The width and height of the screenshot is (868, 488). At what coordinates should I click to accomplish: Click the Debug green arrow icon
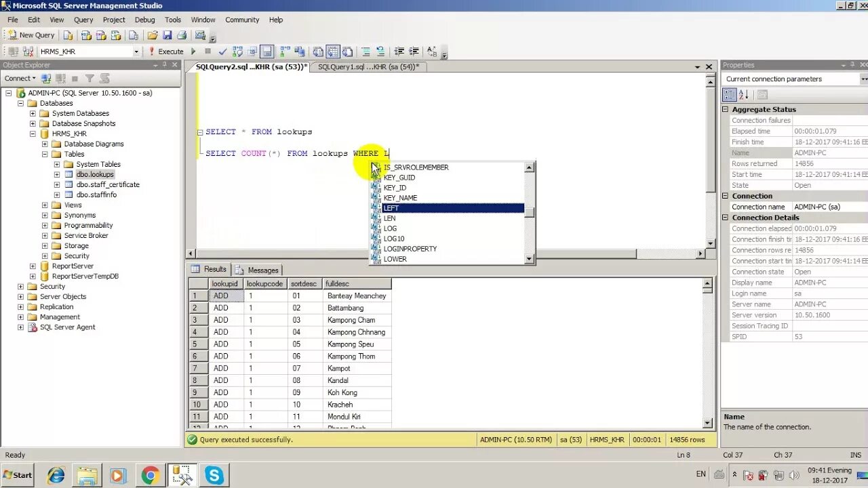(193, 52)
